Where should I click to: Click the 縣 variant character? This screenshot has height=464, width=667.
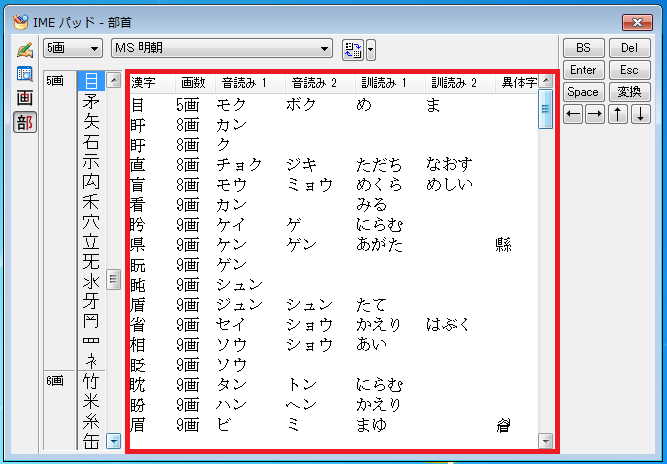click(504, 245)
